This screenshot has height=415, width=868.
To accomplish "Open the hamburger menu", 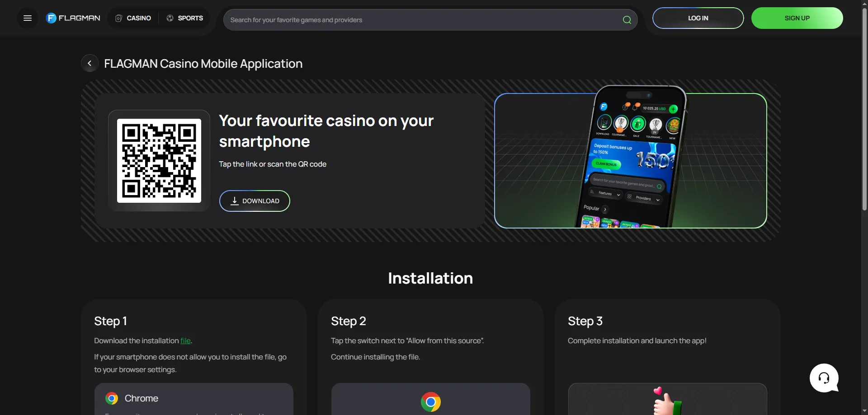I will click(28, 18).
